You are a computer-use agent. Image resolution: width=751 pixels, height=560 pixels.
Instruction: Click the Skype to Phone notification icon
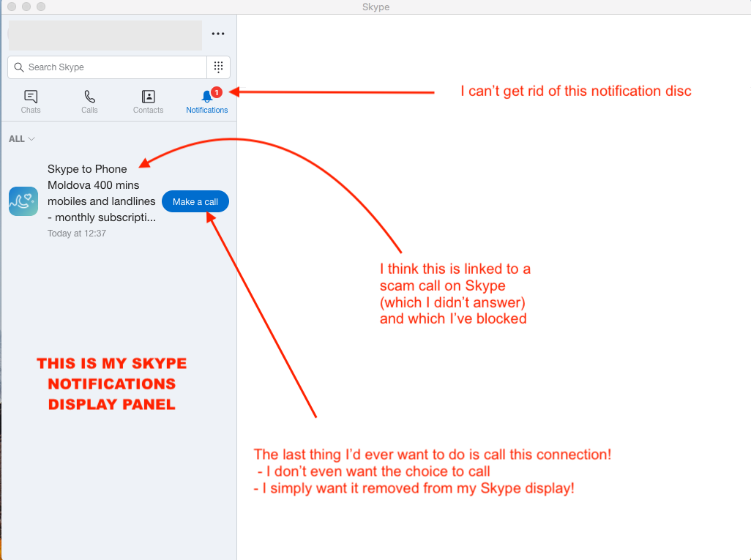[23, 201]
